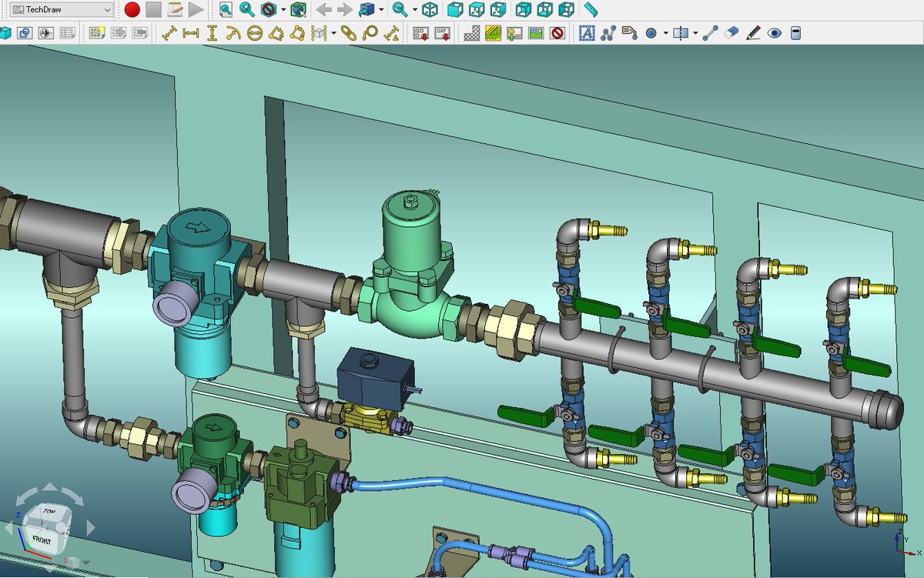
Task: Expand the draw style dropdown arrow
Action: 283,9
